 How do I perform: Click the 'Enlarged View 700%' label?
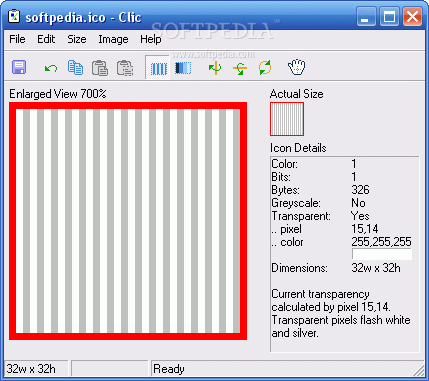coord(58,94)
